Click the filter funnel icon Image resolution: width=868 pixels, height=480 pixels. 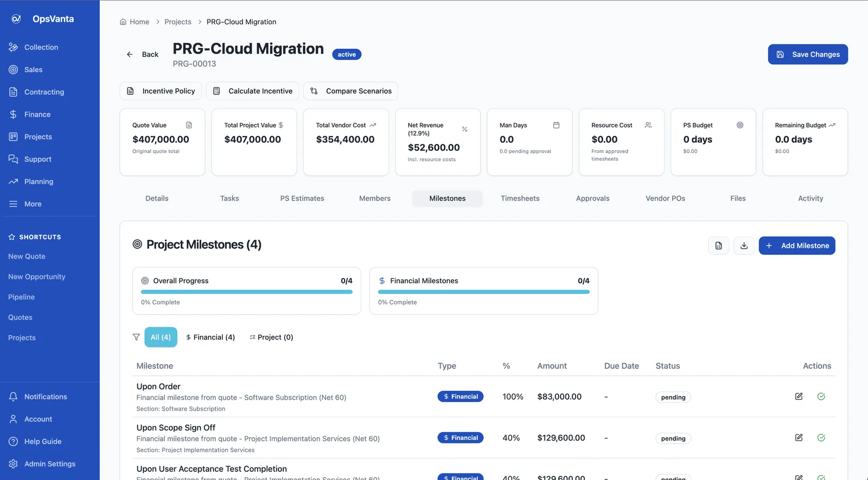click(136, 337)
